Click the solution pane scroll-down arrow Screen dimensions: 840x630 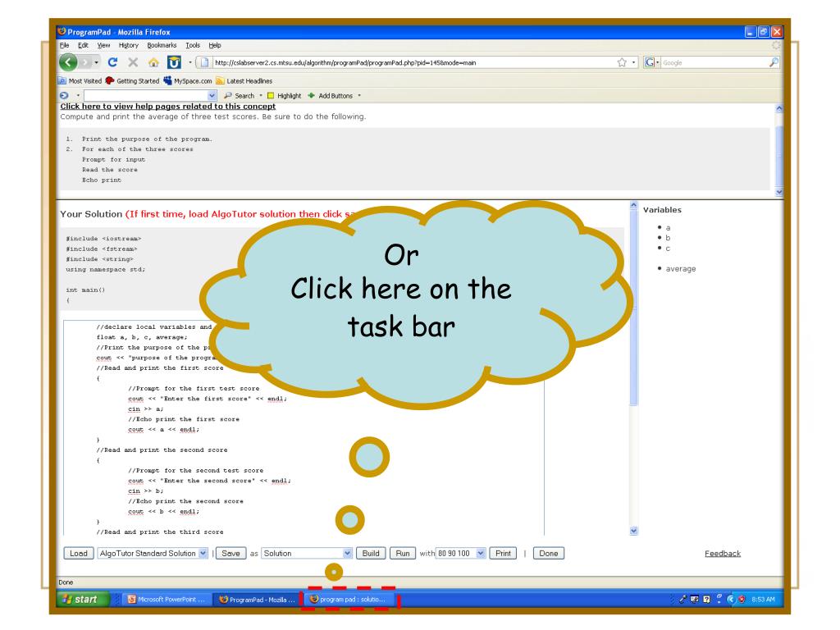point(634,531)
